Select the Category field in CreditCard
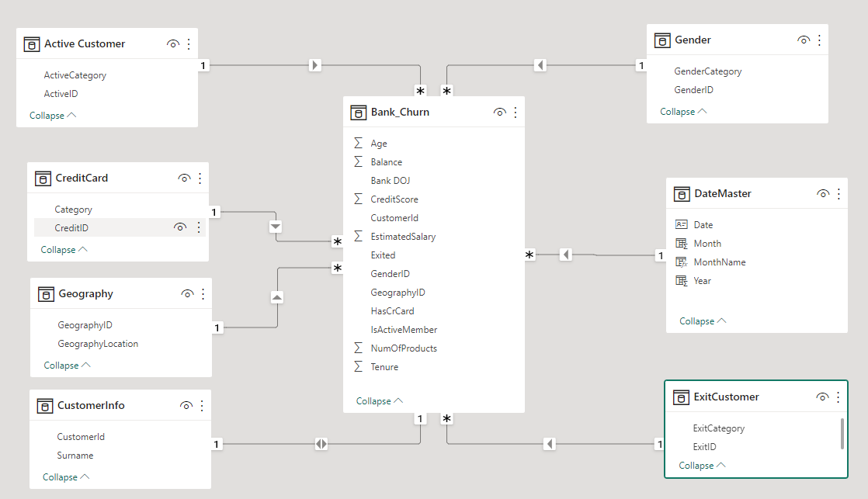868x499 pixels. coord(74,210)
